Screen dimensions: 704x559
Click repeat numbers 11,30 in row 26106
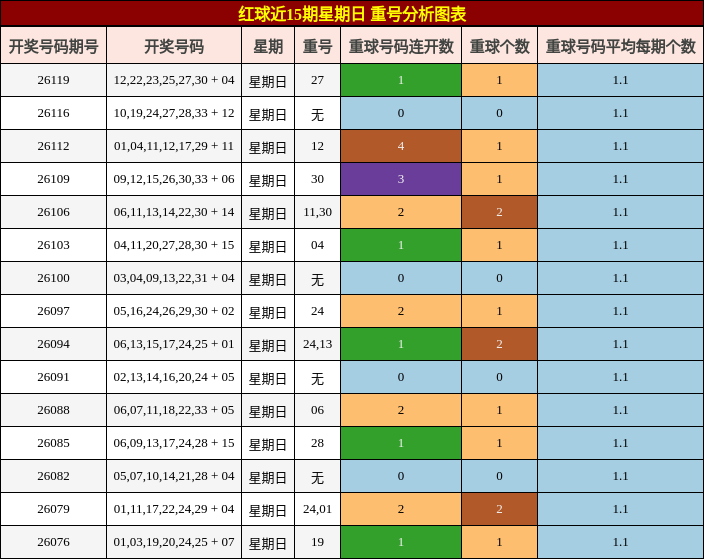pyautogui.click(x=317, y=212)
